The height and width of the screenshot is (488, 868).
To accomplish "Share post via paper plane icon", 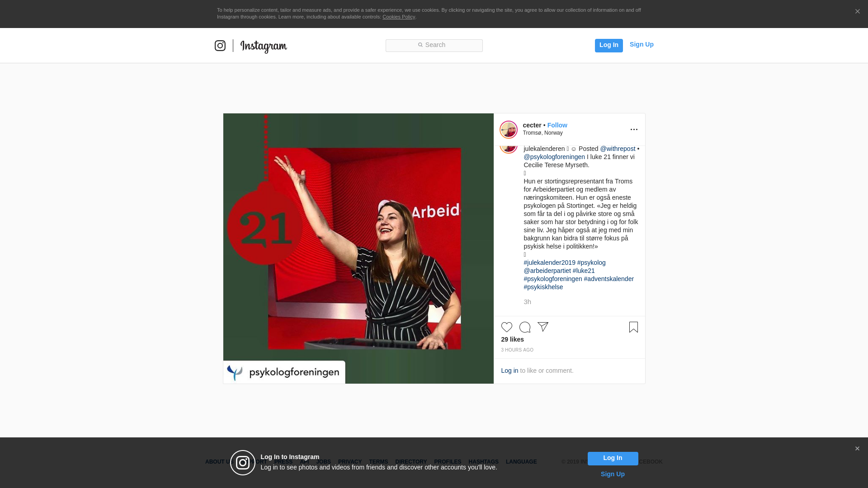I will (x=542, y=327).
